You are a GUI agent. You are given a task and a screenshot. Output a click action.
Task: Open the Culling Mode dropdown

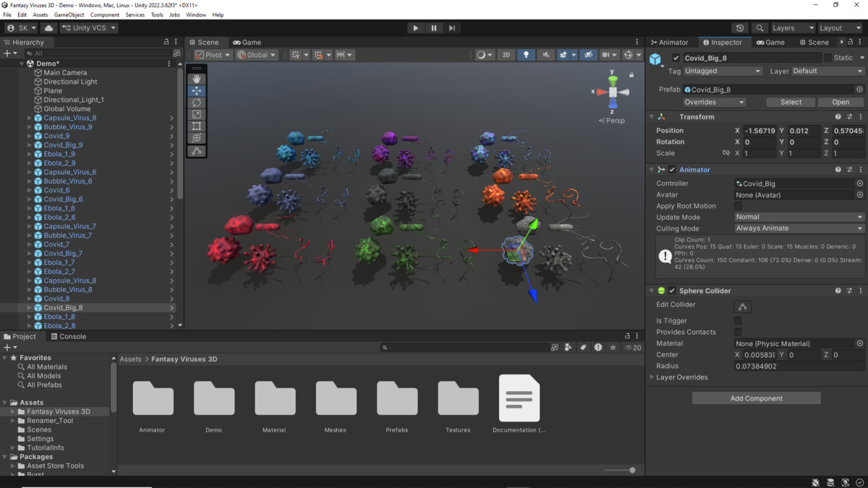point(798,228)
